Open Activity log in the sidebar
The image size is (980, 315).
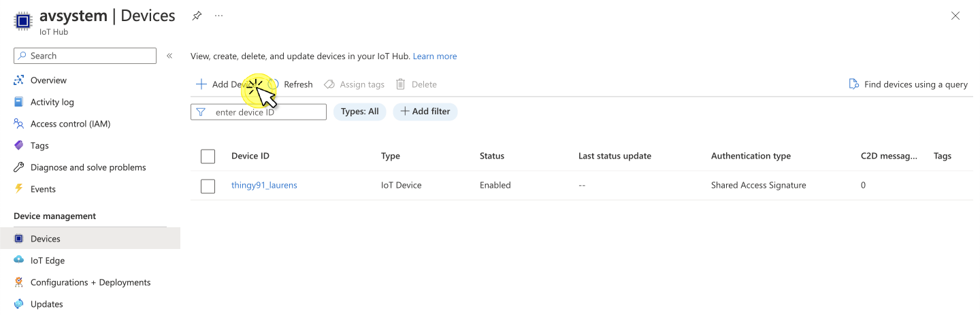click(x=52, y=102)
